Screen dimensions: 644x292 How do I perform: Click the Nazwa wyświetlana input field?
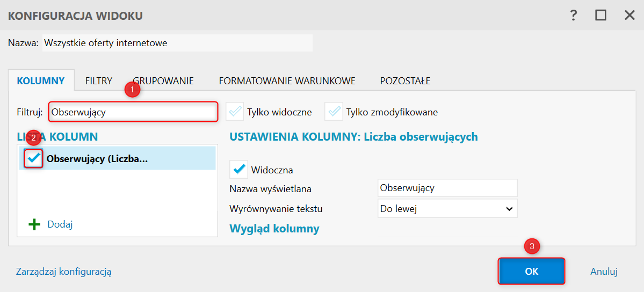tap(447, 188)
